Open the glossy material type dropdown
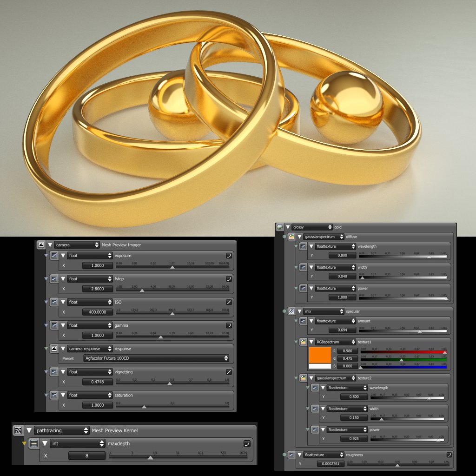This screenshot has height=476, width=476. [312, 227]
